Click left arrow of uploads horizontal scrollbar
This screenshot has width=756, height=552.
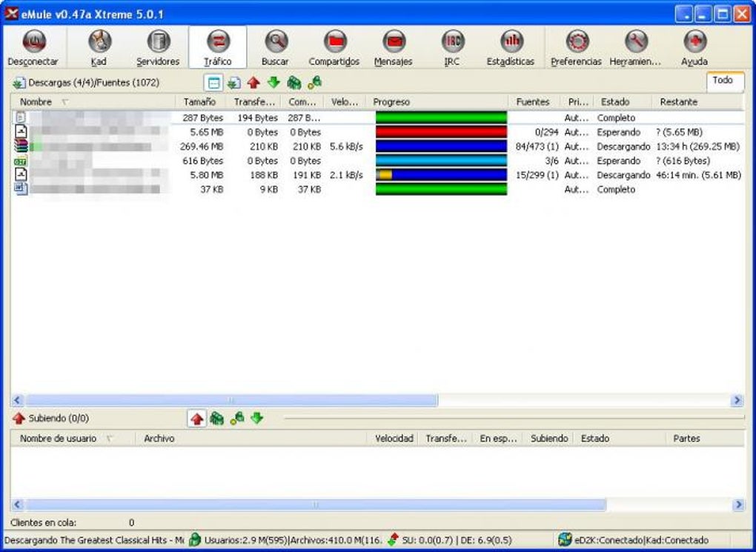click(x=17, y=505)
